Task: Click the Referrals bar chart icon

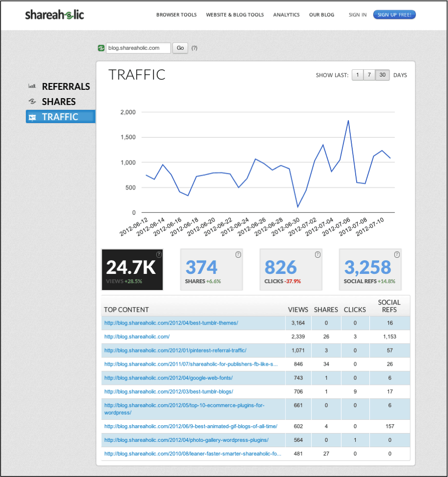Action: click(x=32, y=86)
